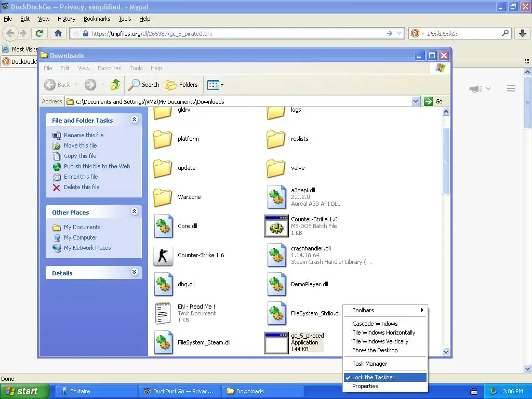Click the browser Downloads arrow icon
This screenshot has height=399, width=532.
pyautogui.click(x=523, y=33)
